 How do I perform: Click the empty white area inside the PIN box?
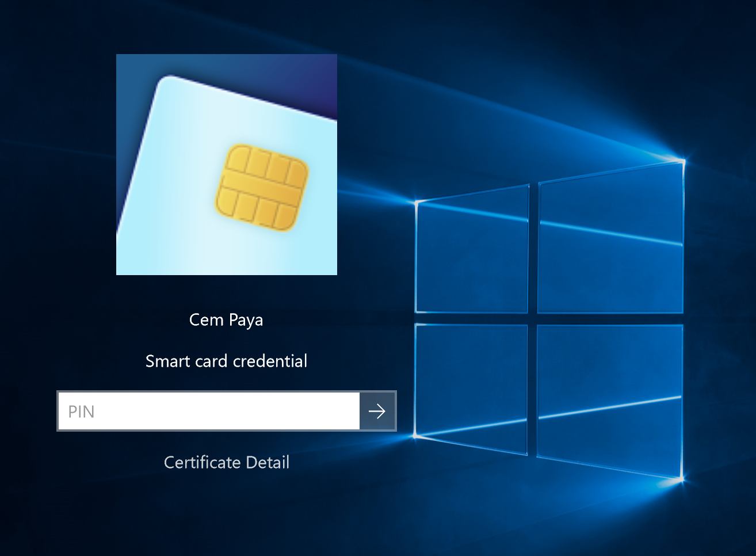pyautogui.click(x=242, y=411)
